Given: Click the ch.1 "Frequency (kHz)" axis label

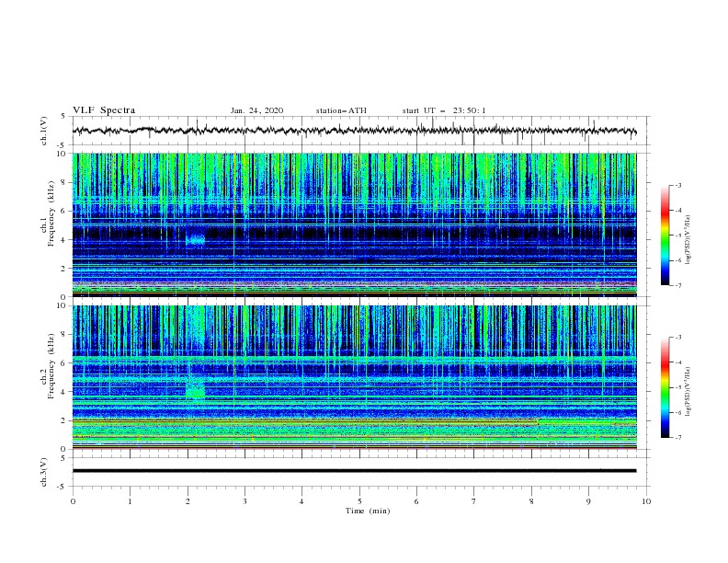Looking at the screenshot, I should pyautogui.click(x=51, y=214).
